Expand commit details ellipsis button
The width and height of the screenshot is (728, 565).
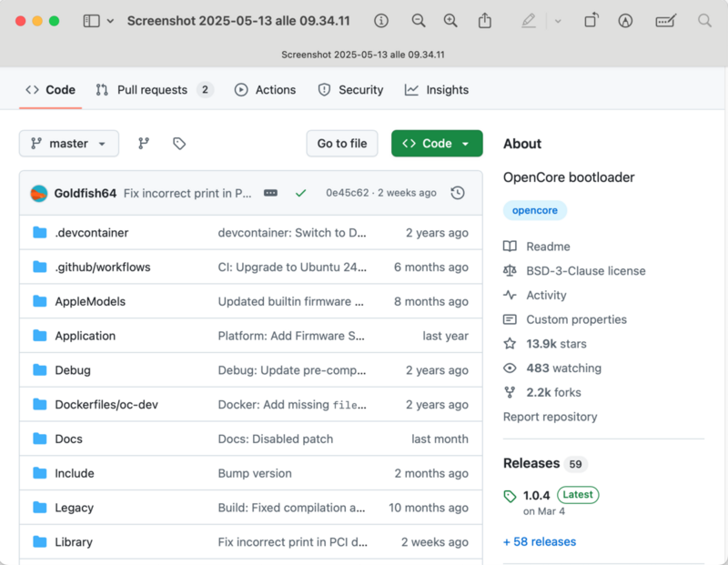pos(270,193)
